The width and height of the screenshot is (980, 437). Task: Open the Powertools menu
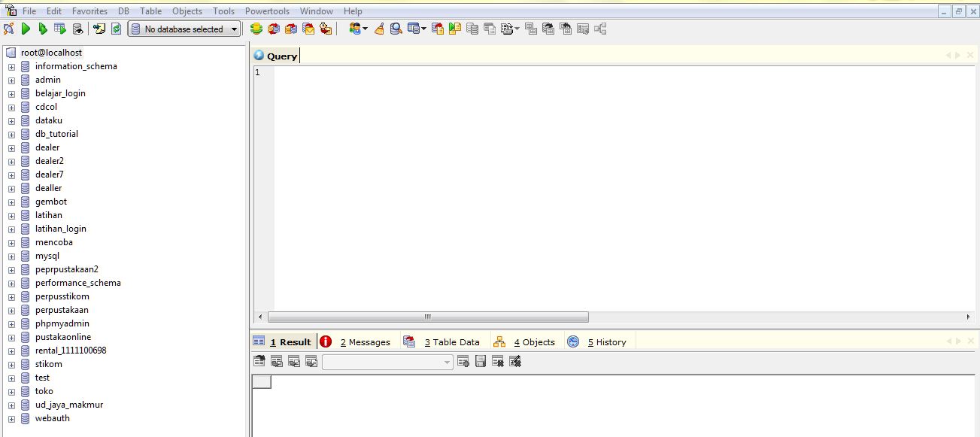[x=267, y=11]
